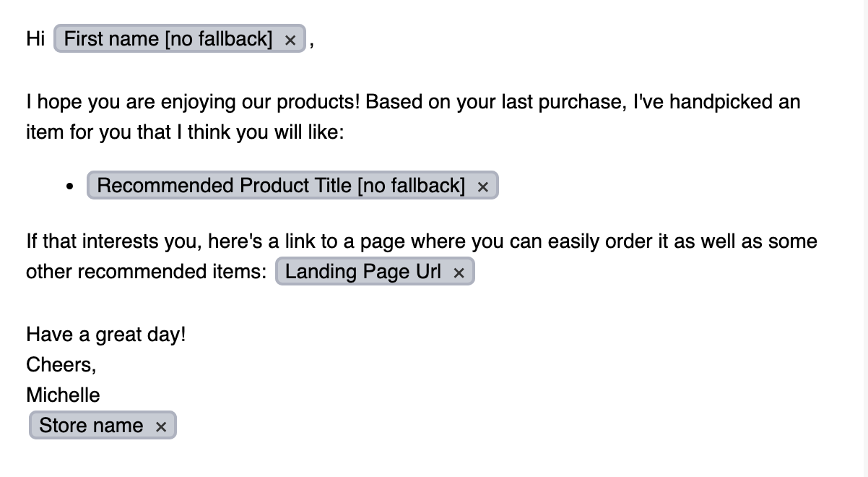The width and height of the screenshot is (868, 477).
Task: Place cursor on "other recommended items:" text
Action: (x=146, y=272)
